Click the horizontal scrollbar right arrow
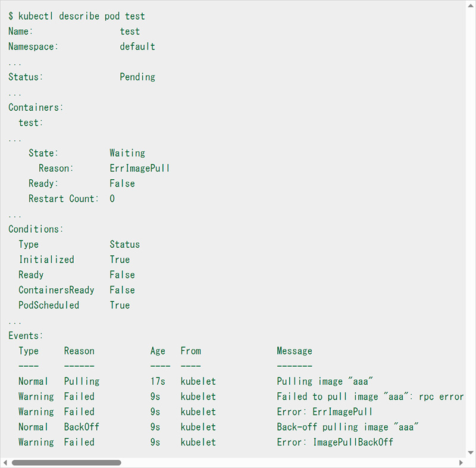This screenshot has height=468, width=476. pos(461,463)
